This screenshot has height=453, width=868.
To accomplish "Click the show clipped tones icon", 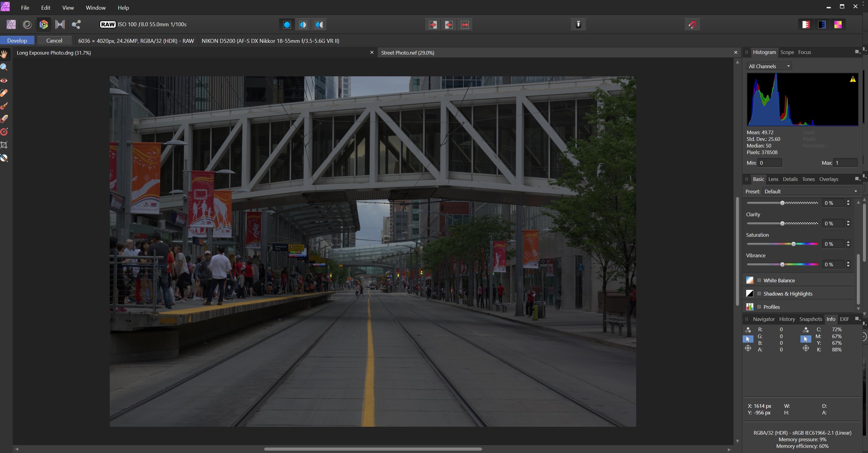I will pyautogui.click(x=838, y=25).
